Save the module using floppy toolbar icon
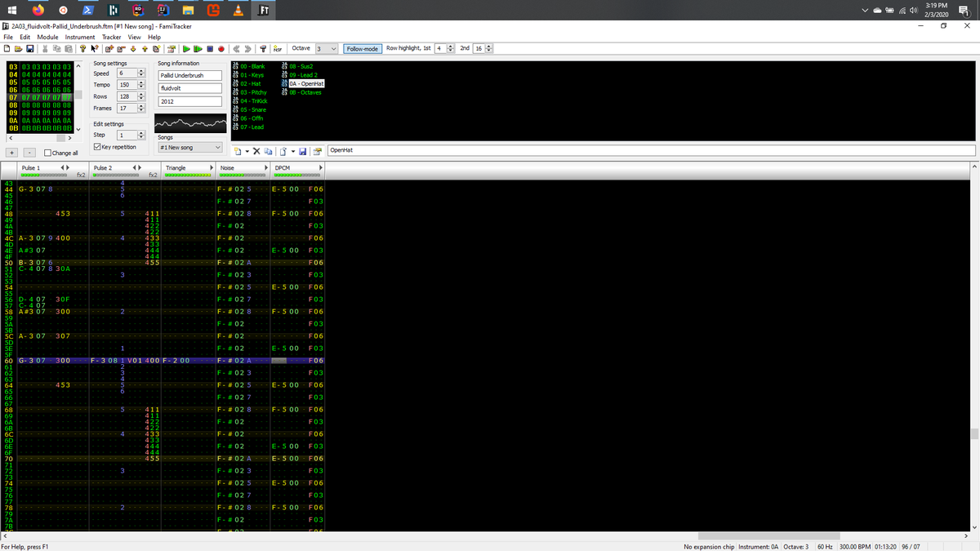Viewport: 980px width, 551px height. 29,49
